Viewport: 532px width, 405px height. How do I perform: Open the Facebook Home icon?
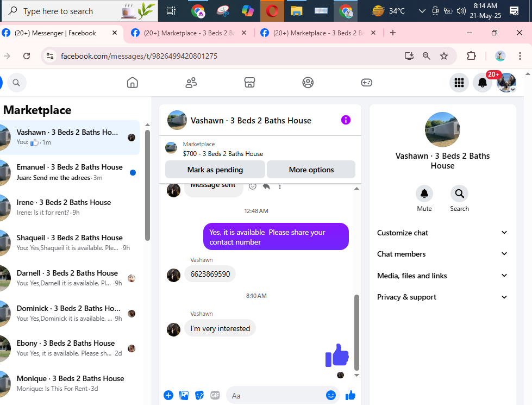click(x=133, y=83)
